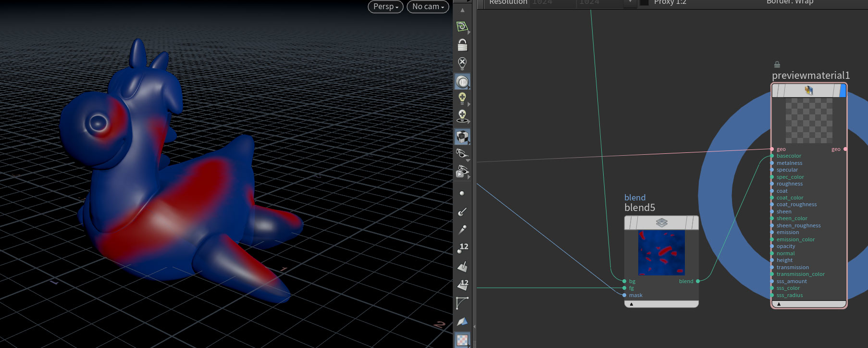Screen dimensions: 868x348
Task: Click the sheen_color input on previewmaterial1
Action: point(772,218)
